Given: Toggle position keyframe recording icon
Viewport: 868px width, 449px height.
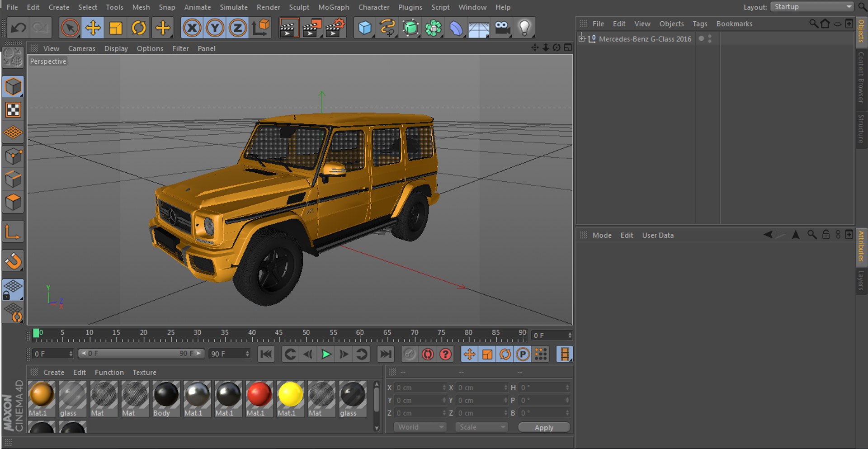Looking at the screenshot, I should (x=469, y=354).
